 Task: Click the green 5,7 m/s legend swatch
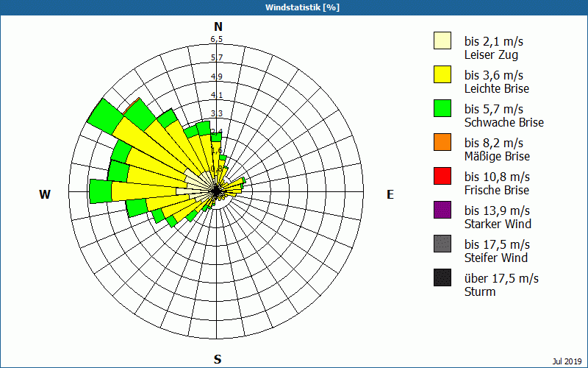pos(442,108)
